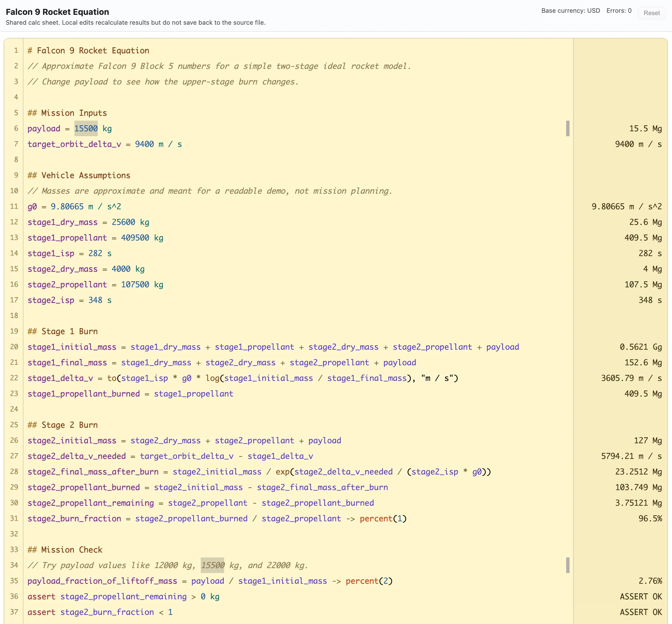Click the exp function on line 28
The height and width of the screenshot is (624, 672).
point(283,472)
